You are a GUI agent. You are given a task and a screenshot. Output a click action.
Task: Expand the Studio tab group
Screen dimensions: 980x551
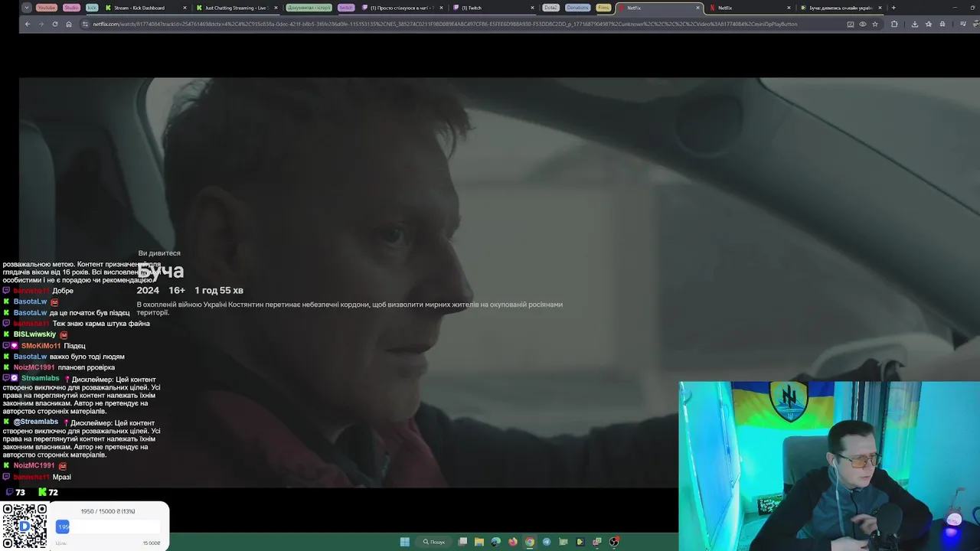(x=71, y=8)
